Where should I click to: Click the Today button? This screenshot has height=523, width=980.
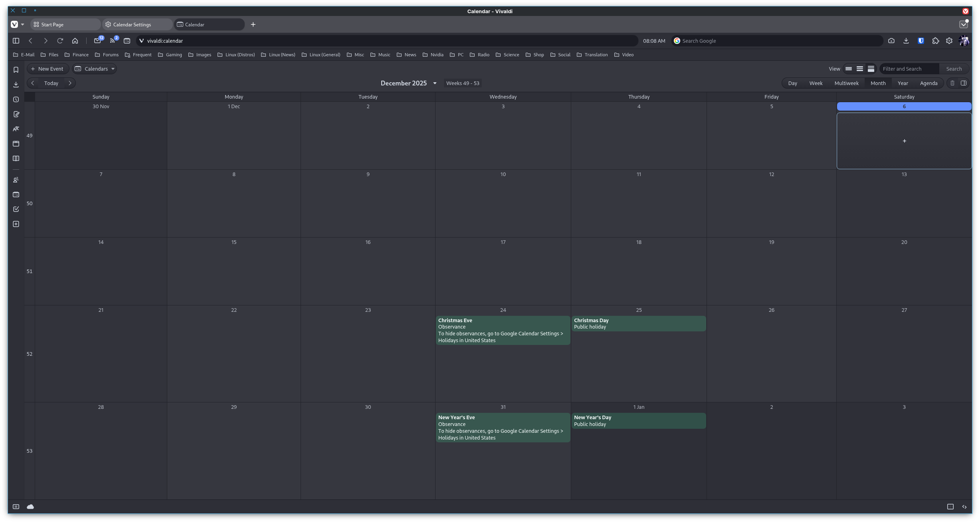point(51,83)
